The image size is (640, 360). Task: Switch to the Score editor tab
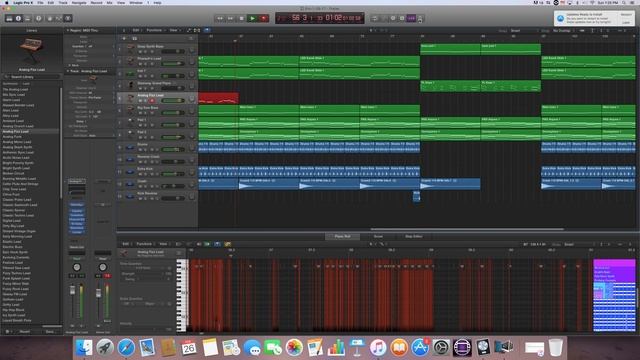coord(378,236)
